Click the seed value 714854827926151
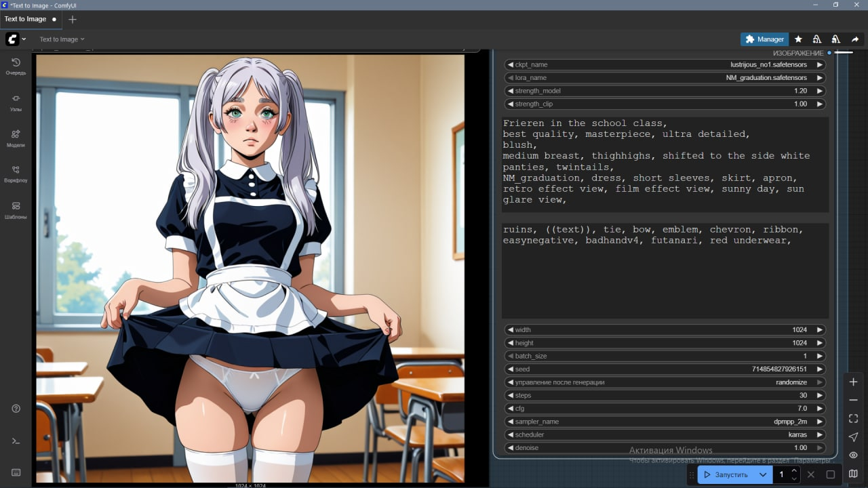 pyautogui.click(x=779, y=369)
